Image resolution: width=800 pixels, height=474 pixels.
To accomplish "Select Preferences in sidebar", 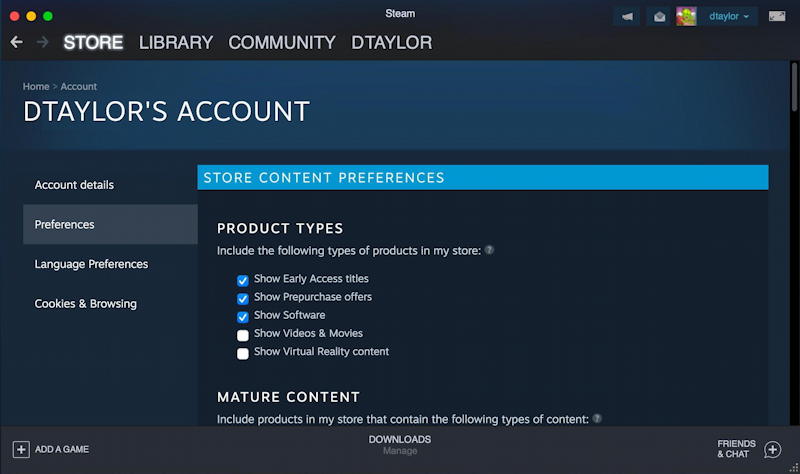I will (x=110, y=224).
